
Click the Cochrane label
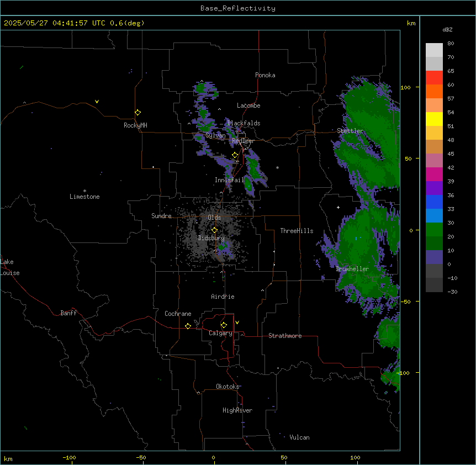click(x=178, y=314)
